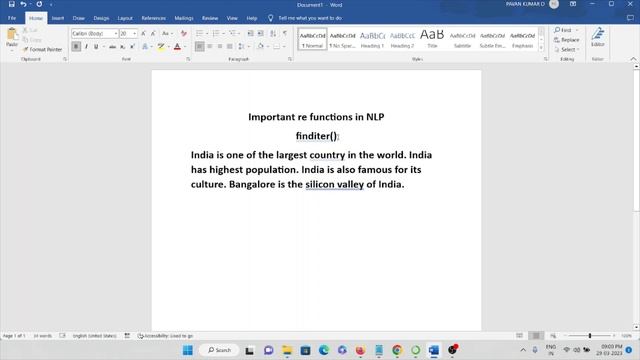Center the text
Viewport: 640px width, 360px height.
210,47
